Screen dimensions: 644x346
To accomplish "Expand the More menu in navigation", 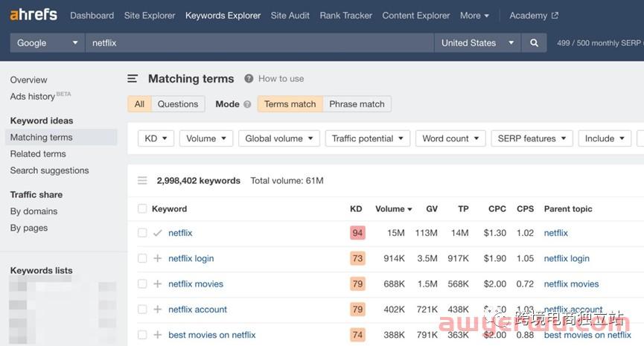I will (x=474, y=16).
